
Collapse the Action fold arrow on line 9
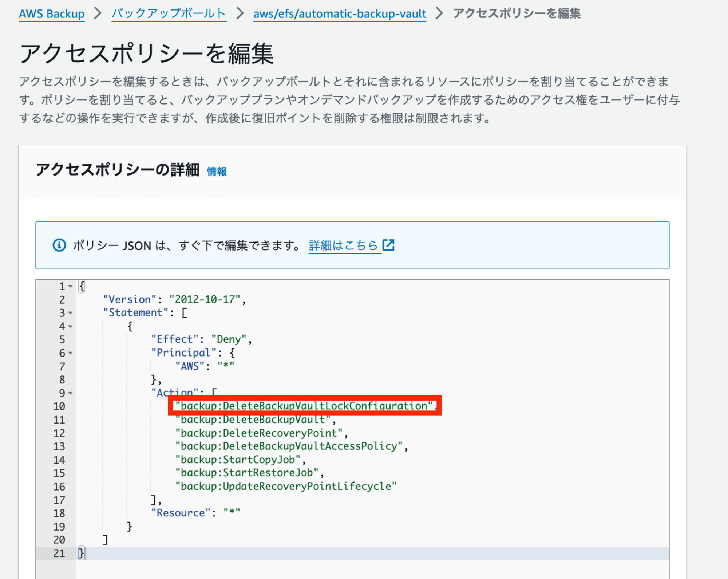coord(71,393)
